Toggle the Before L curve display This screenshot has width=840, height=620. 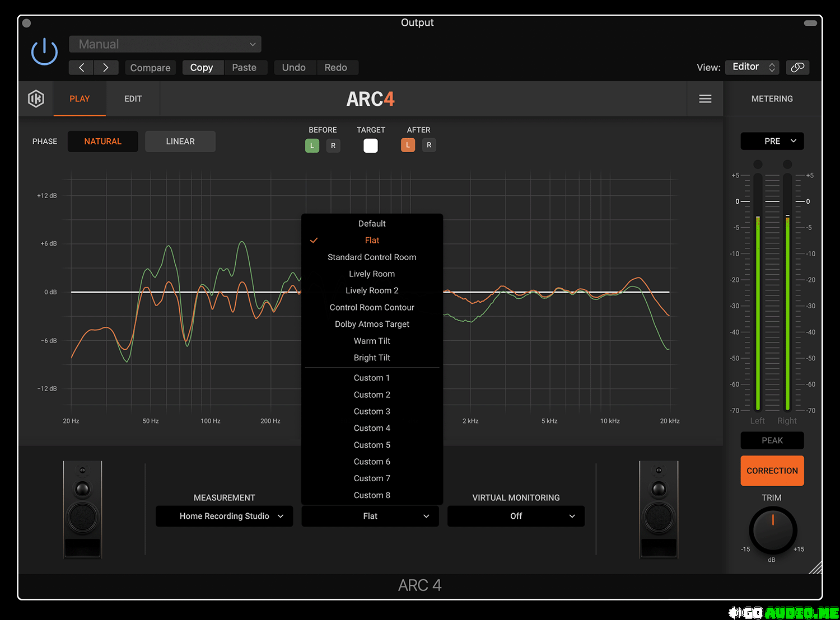[312, 145]
